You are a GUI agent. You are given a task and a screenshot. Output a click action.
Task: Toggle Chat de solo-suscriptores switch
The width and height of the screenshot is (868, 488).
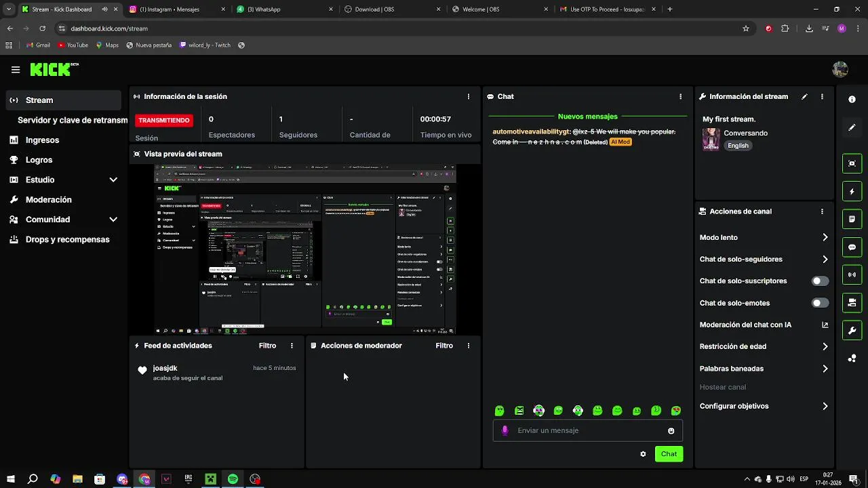pyautogui.click(x=820, y=281)
